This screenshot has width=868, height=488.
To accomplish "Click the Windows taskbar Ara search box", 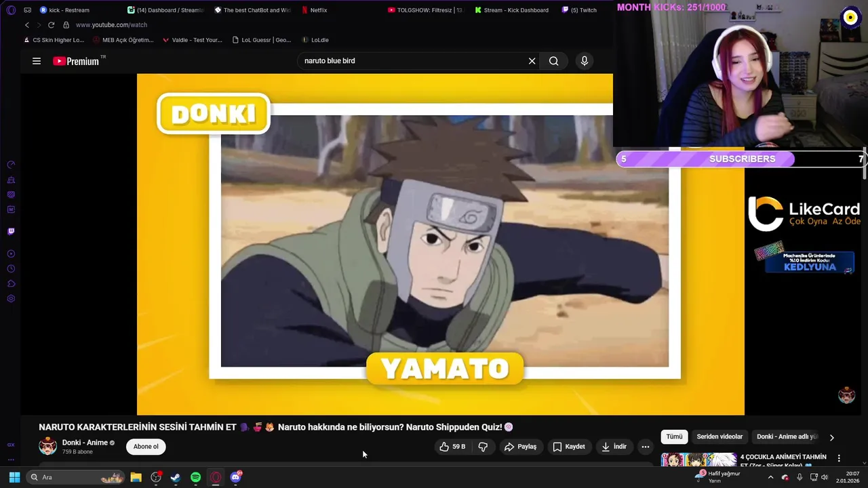I will [76, 477].
